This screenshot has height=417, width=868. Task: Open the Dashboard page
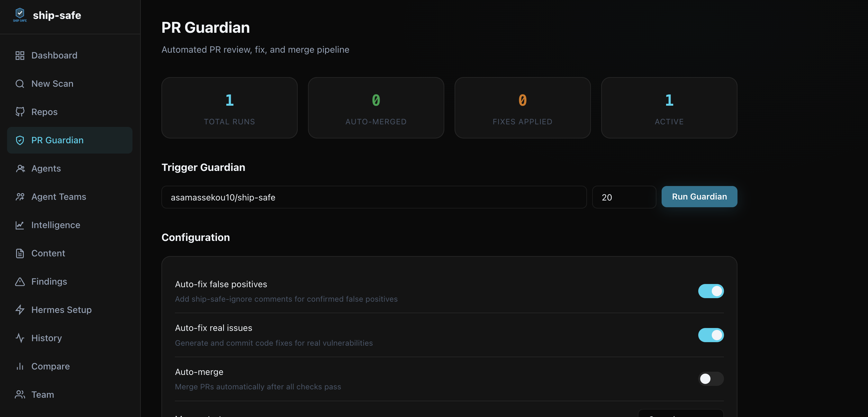click(x=70, y=55)
